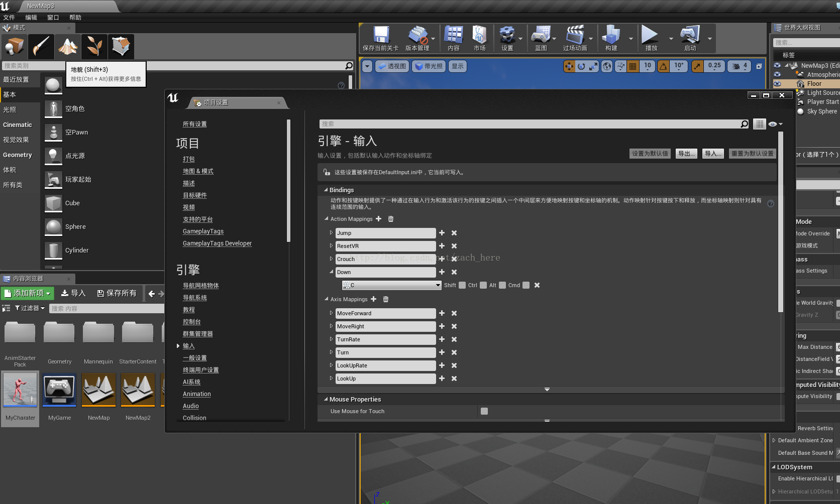Select the Content Browser (内容浏览器) tab
Screen dimensions: 840x504
coord(38,279)
